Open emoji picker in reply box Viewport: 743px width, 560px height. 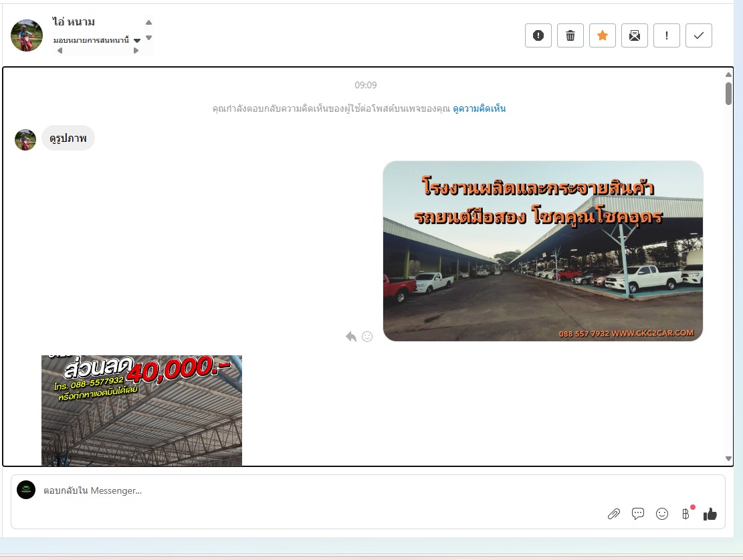(662, 514)
